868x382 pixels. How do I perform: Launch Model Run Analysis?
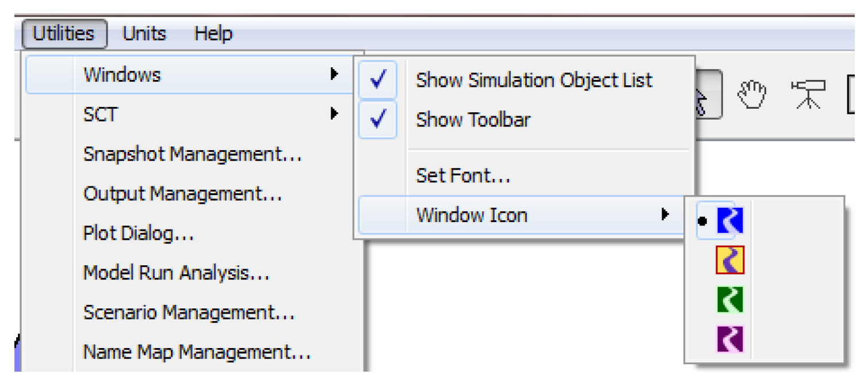(x=176, y=273)
